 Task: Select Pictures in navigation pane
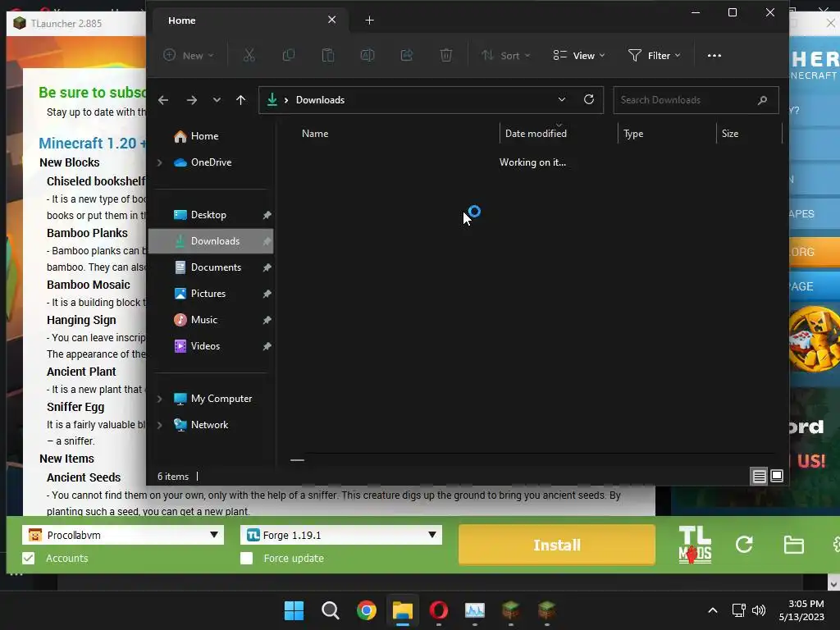pyautogui.click(x=212, y=294)
